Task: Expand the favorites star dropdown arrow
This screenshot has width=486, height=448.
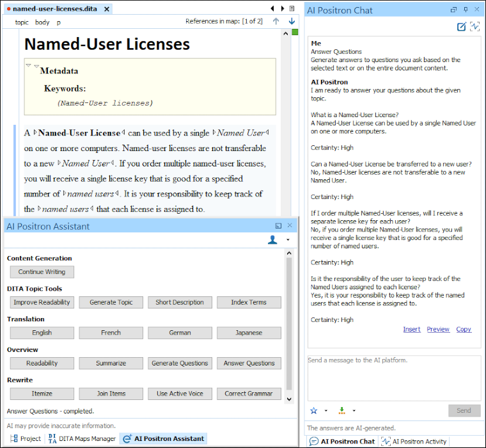Action: 325,411
